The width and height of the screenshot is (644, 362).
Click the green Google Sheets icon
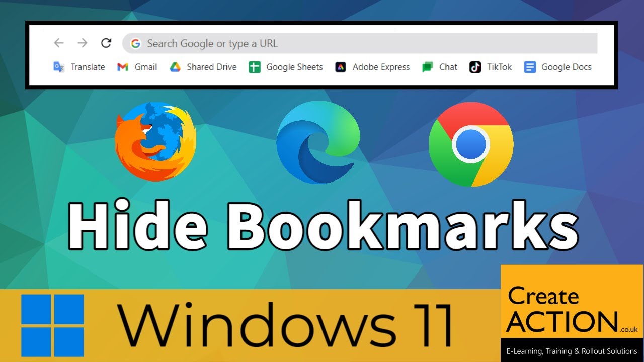pyautogui.click(x=255, y=67)
